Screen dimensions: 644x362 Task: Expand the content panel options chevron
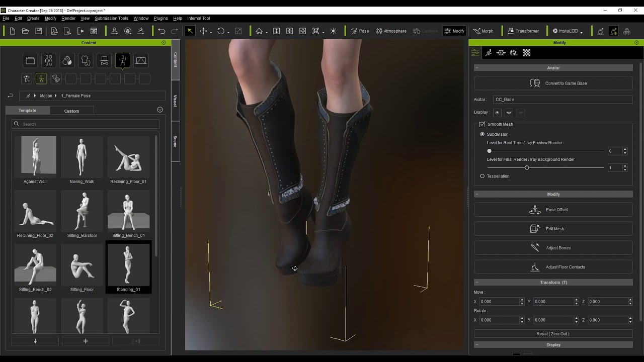(160, 110)
